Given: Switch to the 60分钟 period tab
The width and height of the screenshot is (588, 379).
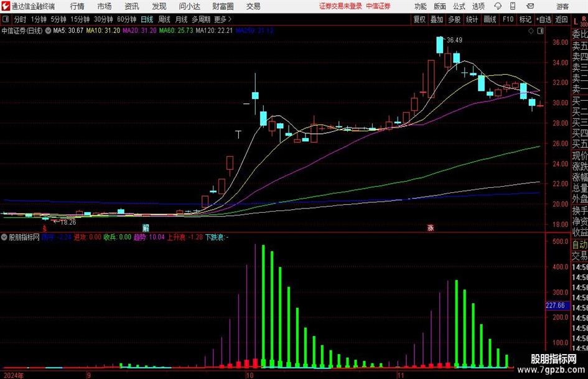Looking at the screenshot, I should (x=126, y=19).
